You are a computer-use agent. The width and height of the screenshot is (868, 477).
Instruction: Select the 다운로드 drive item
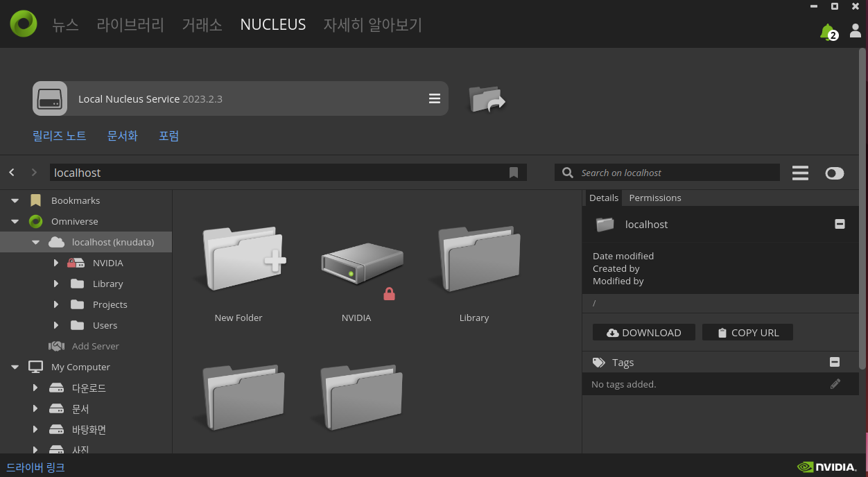click(x=89, y=388)
